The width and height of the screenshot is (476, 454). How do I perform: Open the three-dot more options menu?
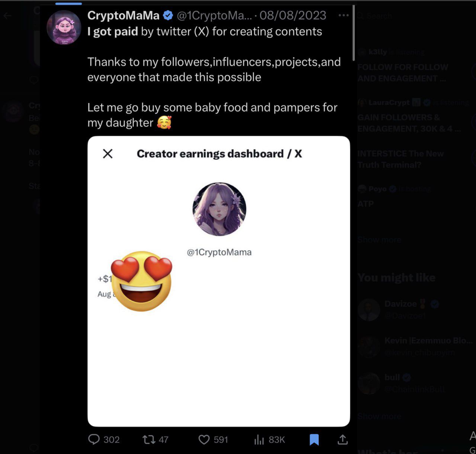click(344, 15)
